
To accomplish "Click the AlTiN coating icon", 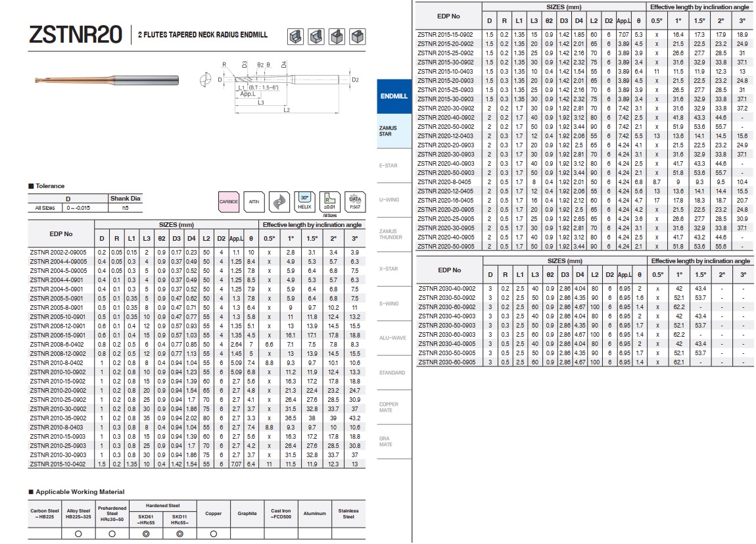I will click(254, 201).
